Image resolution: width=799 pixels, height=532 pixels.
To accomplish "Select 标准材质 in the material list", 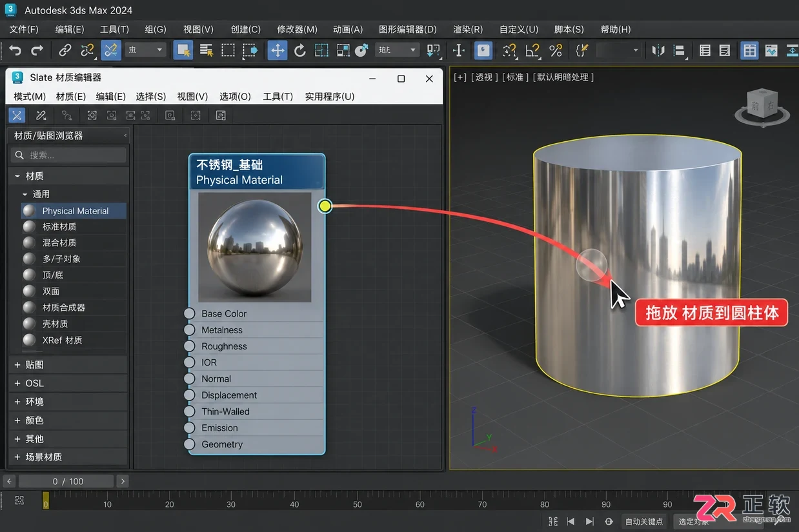I will tap(74, 227).
